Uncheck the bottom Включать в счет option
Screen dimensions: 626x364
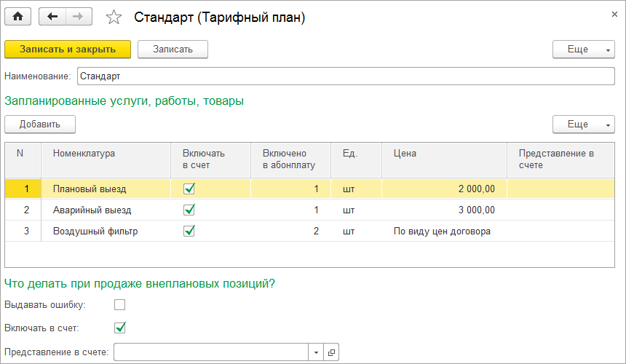pyautogui.click(x=120, y=328)
